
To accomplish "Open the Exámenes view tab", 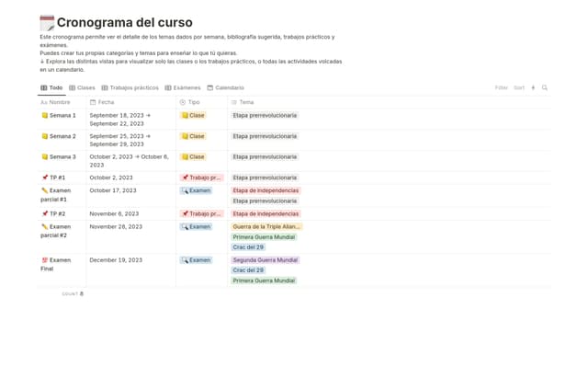I will click(183, 87).
